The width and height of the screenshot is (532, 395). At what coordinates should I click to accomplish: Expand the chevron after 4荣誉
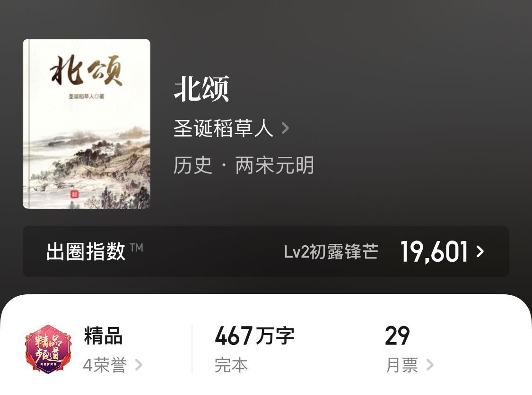point(139,365)
